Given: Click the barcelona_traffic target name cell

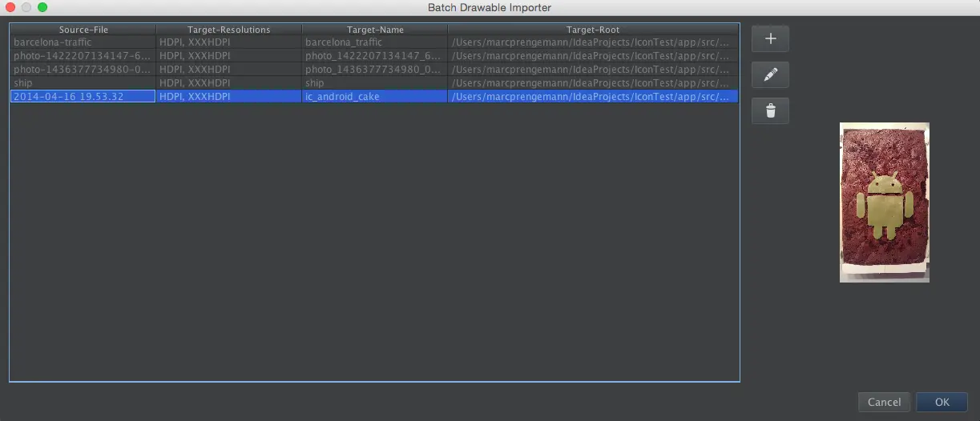Looking at the screenshot, I should [375, 42].
